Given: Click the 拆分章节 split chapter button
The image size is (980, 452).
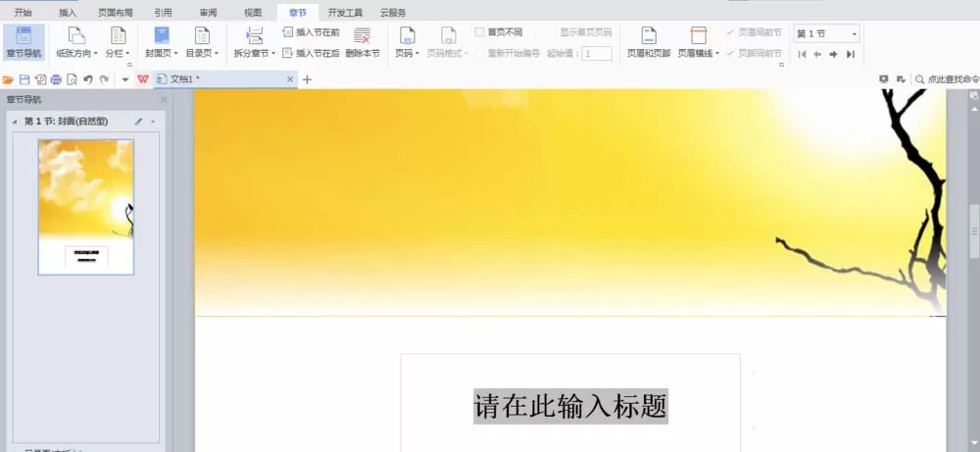Looking at the screenshot, I should [255, 43].
